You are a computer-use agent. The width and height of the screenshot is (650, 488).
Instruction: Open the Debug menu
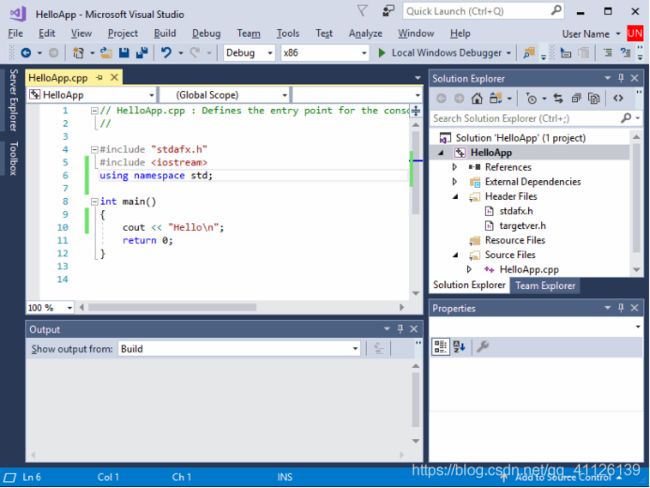point(206,33)
